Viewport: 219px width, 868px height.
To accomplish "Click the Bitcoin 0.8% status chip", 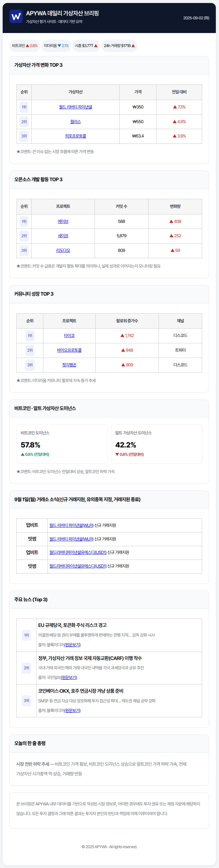I will click(24, 46).
